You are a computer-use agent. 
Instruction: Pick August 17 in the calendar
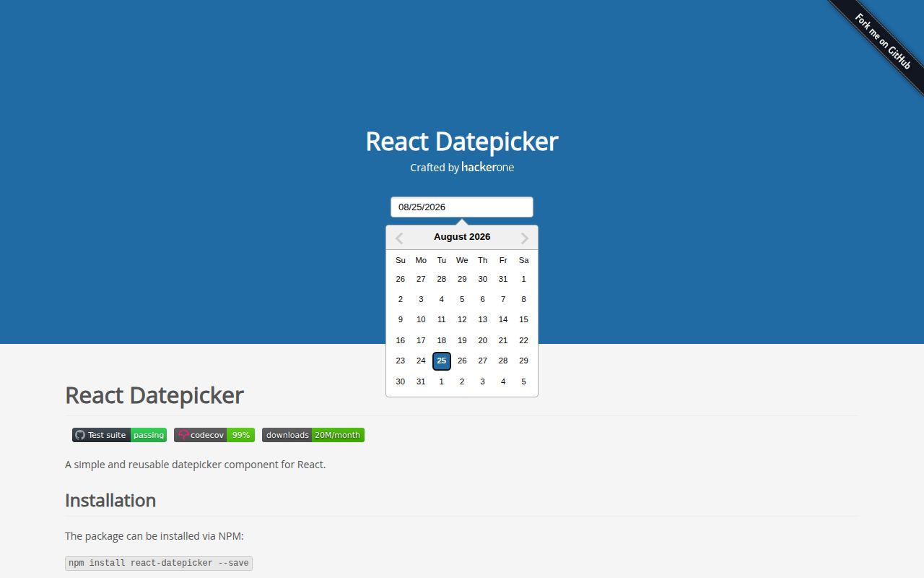(421, 340)
